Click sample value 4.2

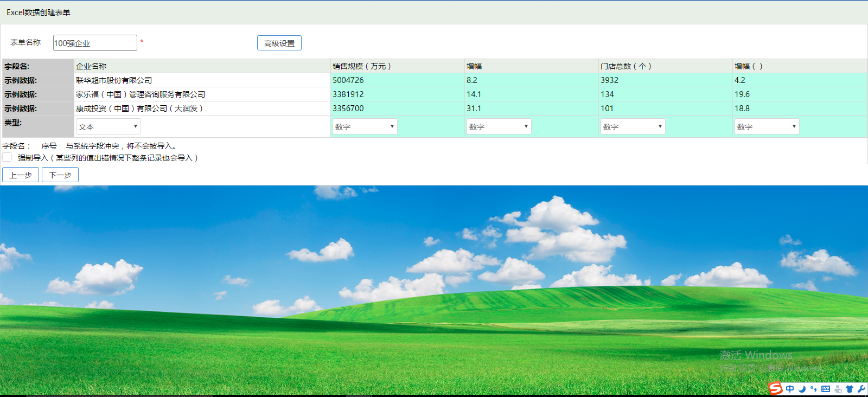click(740, 80)
